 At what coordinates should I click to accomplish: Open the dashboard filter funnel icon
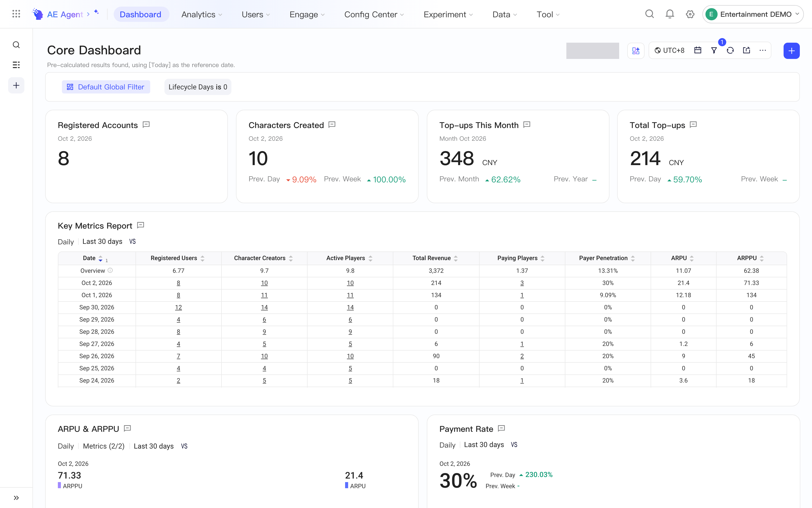tap(714, 50)
